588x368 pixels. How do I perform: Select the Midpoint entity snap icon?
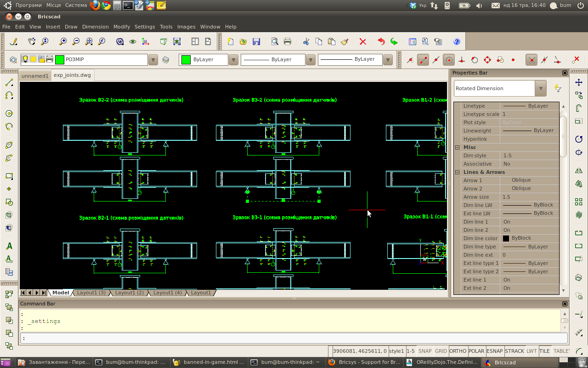pos(435,59)
